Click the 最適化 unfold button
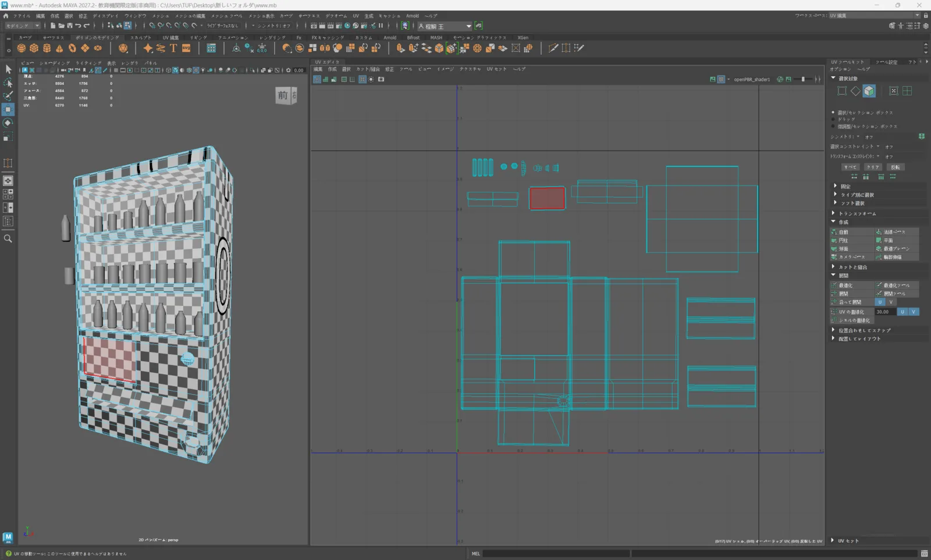The height and width of the screenshot is (560, 931). tap(852, 286)
